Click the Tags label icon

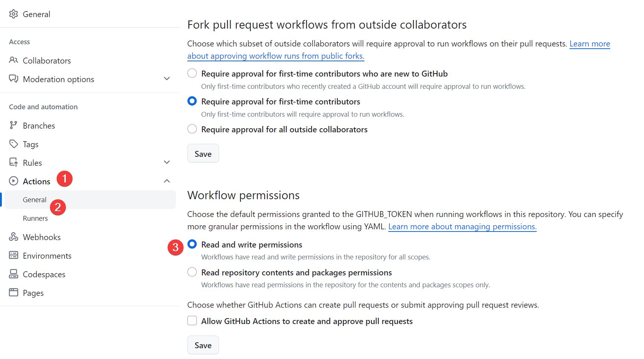pos(14,144)
